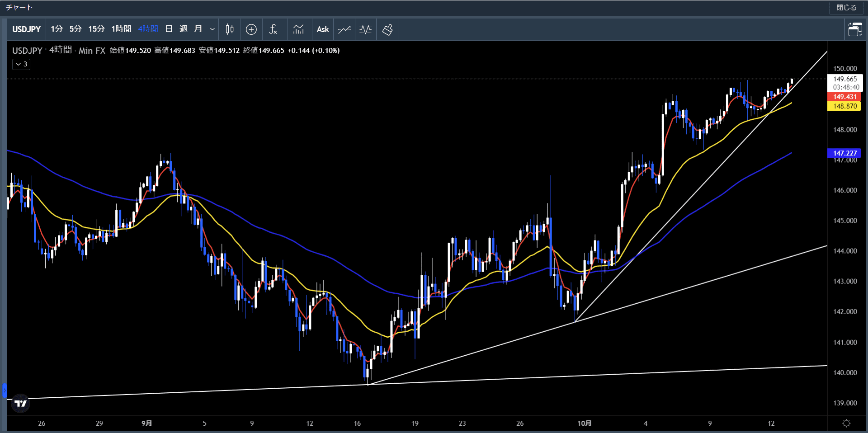Image resolution: width=868 pixels, height=433 pixels.
Task: Click the TradingView logo
Action: 21,403
